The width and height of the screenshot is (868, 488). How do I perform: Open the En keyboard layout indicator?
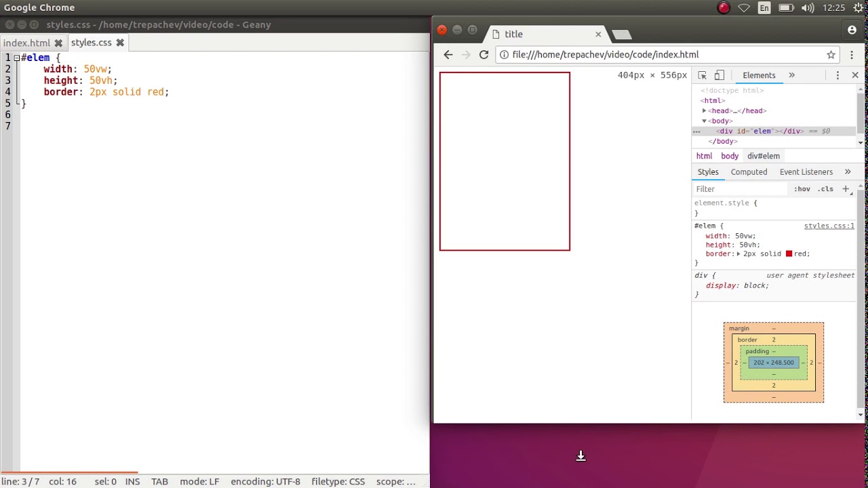click(764, 8)
